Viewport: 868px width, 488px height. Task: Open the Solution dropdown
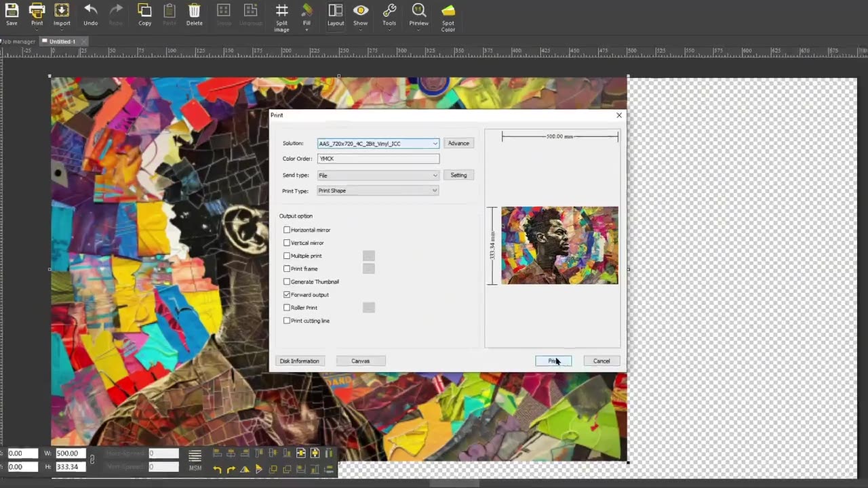click(x=378, y=144)
